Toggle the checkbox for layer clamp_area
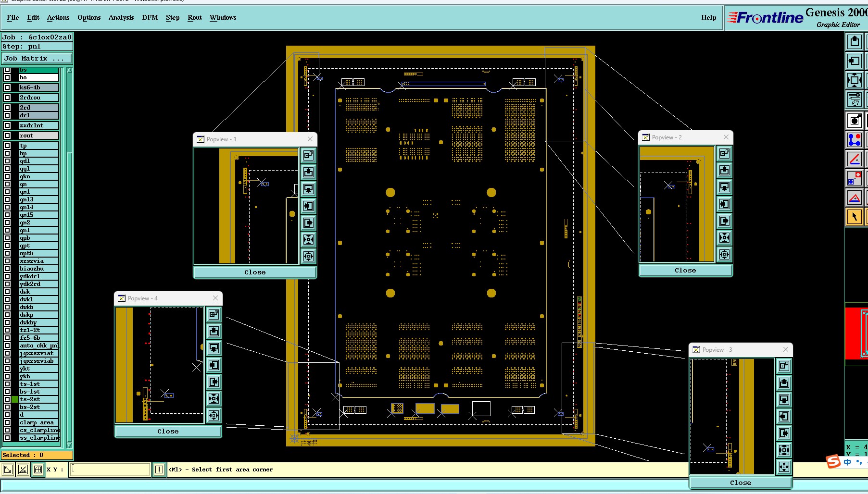The height and width of the screenshot is (494, 868). (7, 422)
